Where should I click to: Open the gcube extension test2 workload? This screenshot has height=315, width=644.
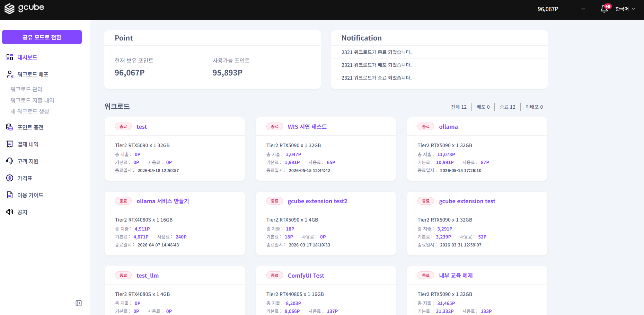pos(317,201)
